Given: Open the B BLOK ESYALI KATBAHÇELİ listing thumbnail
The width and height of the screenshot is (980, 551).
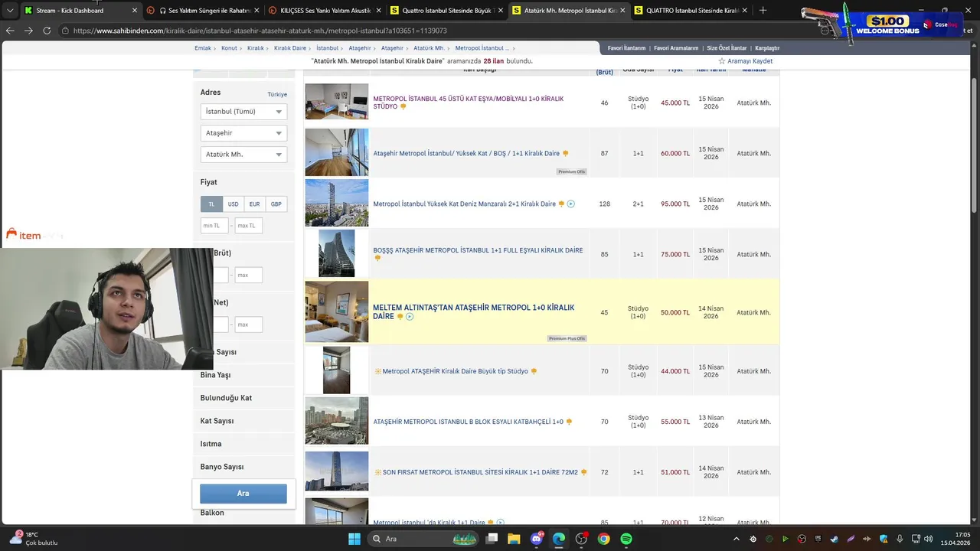Looking at the screenshot, I should pos(337,421).
